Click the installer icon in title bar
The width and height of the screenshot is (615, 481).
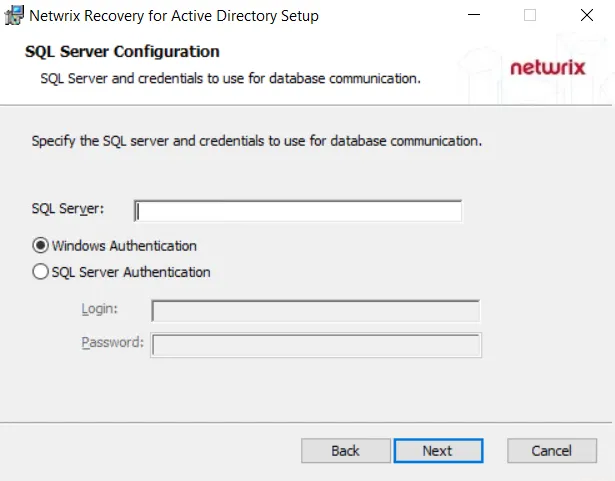point(14,16)
